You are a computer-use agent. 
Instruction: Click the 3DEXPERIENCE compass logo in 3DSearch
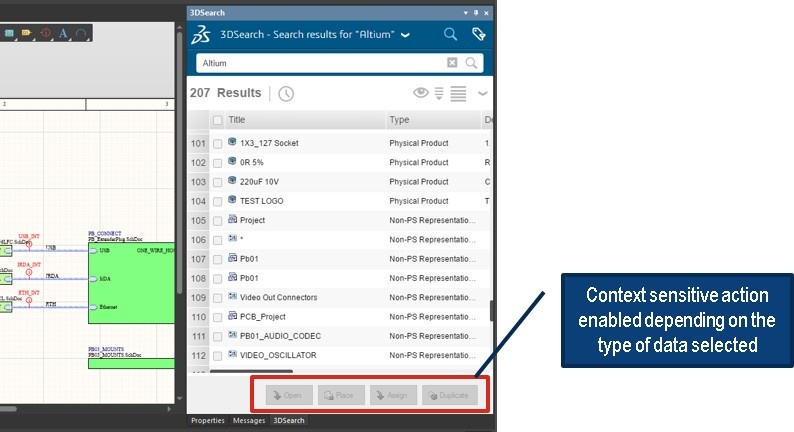pos(201,34)
